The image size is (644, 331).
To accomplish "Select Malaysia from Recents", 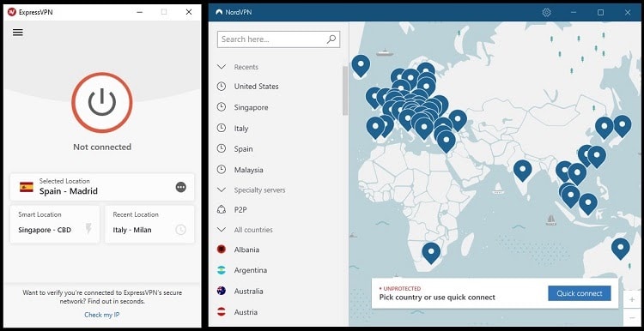I will pyautogui.click(x=248, y=170).
